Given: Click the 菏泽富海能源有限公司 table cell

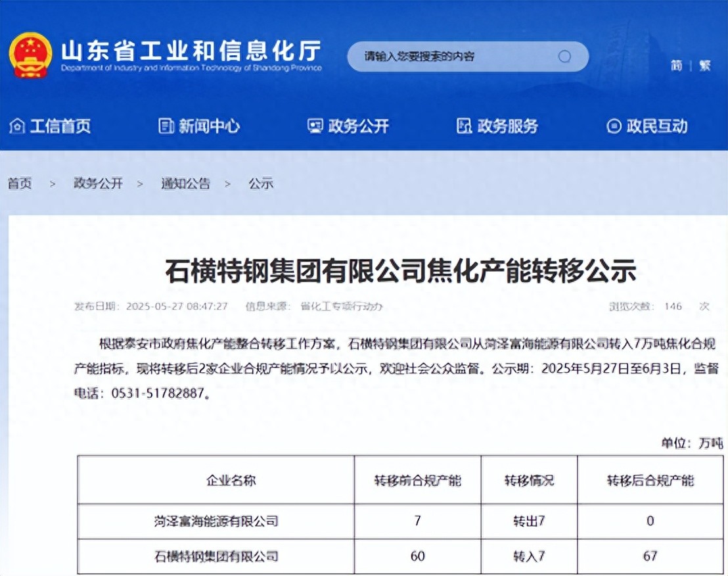Looking at the screenshot, I should (x=216, y=521).
